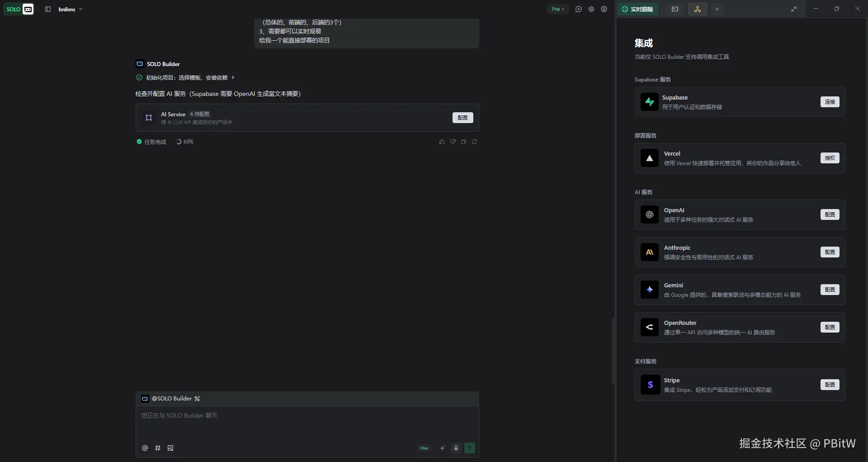Click the thumbs up icon
Image resolution: width=868 pixels, height=462 pixels.
coord(442,142)
